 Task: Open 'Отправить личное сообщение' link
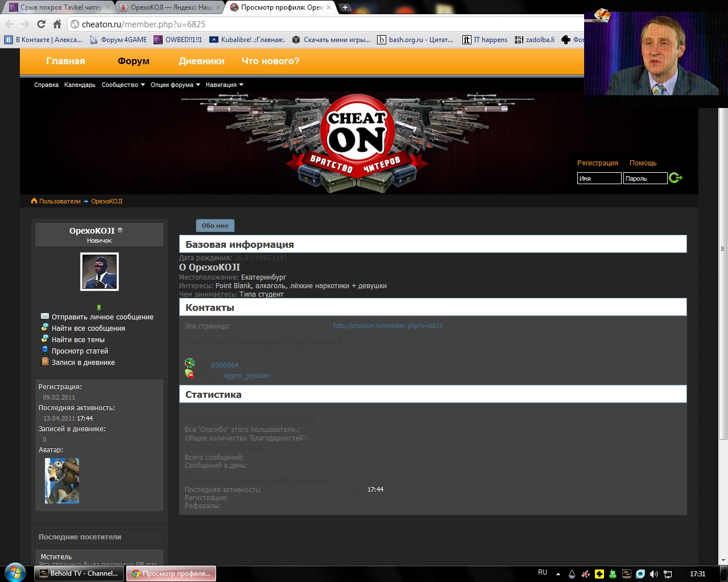(102, 317)
